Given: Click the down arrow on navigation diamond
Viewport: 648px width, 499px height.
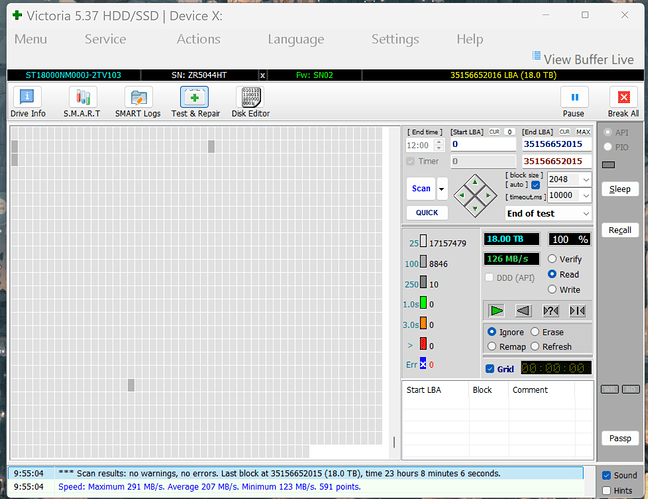Looking at the screenshot, I should click(x=475, y=208).
